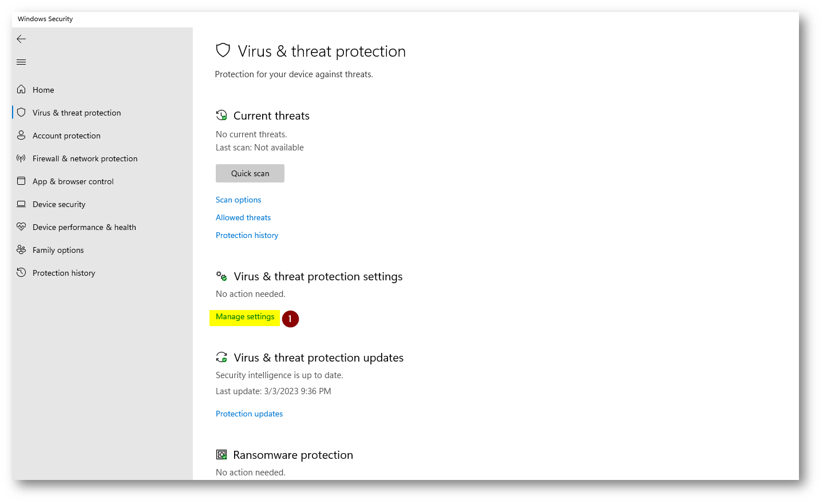823x504 pixels.
Task: Open Protection history link under Current threats
Action: tap(247, 235)
